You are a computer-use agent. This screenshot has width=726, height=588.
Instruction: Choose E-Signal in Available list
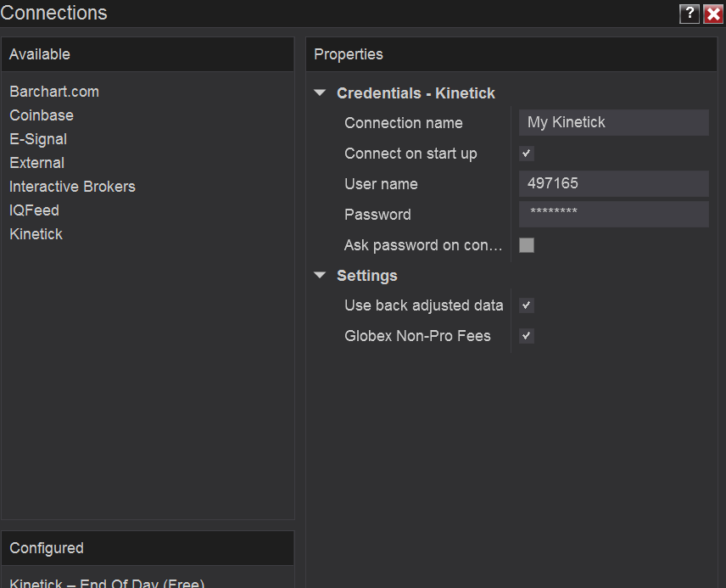[38, 139]
